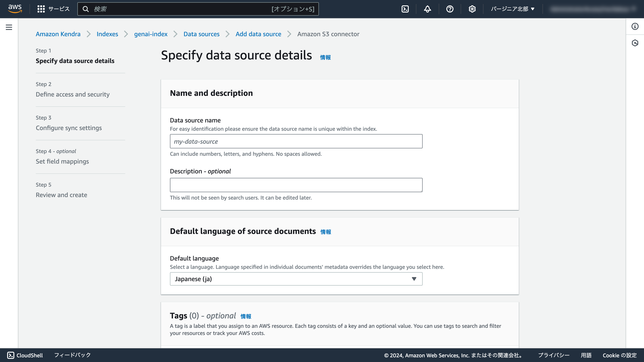Click the AWS logo home icon
Screen dimensions: 644x362
pyautogui.click(x=15, y=9)
